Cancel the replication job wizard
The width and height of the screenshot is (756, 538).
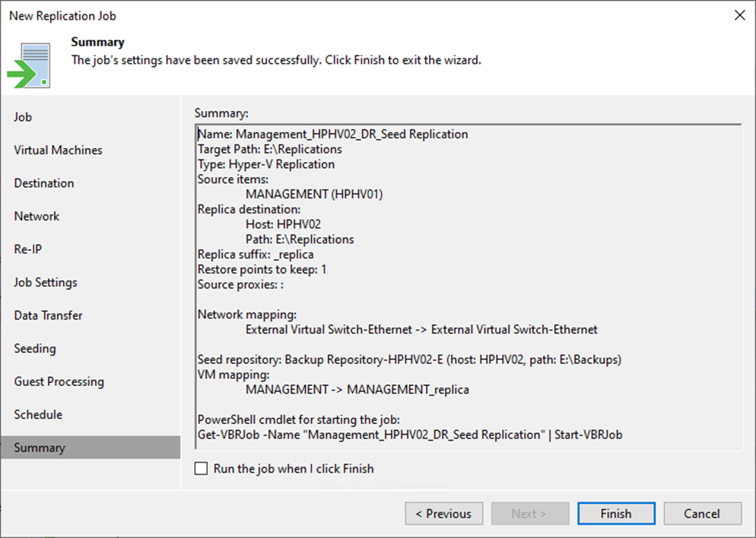pyautogui.click(x=702, y=513)
